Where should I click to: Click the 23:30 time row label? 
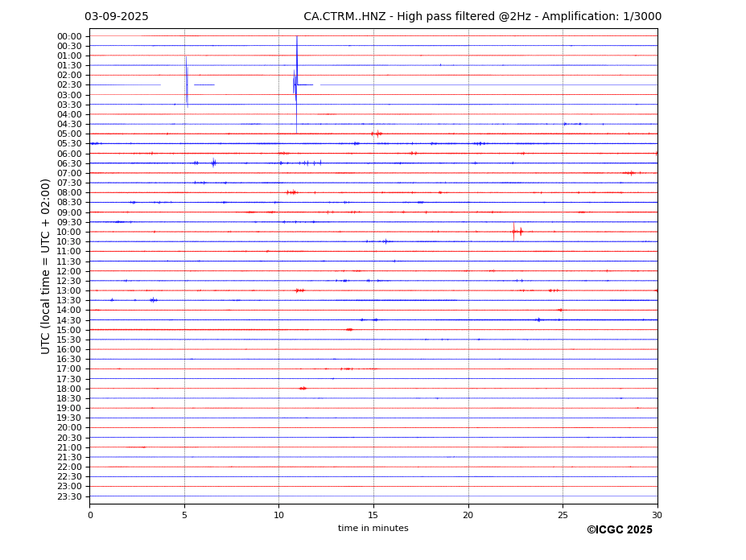point(69,496)
